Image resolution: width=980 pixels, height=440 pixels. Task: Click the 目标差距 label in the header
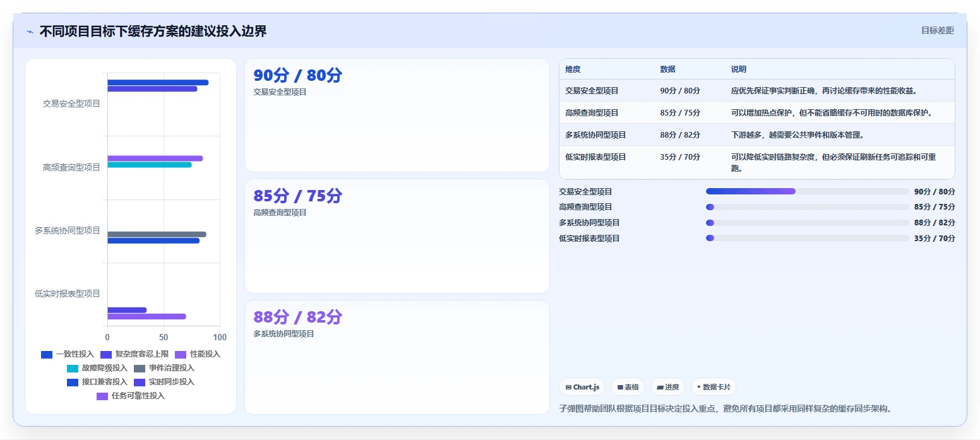click(x=937, y=30)
